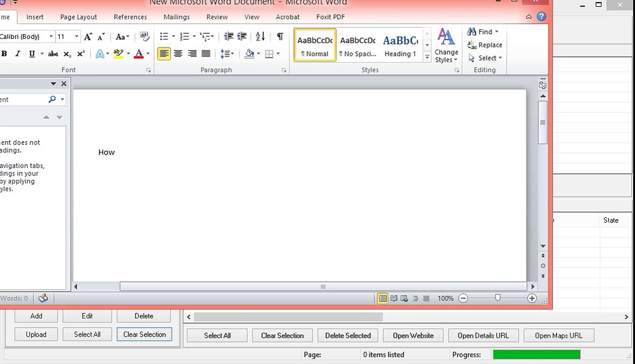Apply strikethrough to text
Image resolution: width=635 pixels, height=364 pixels.
53,54
